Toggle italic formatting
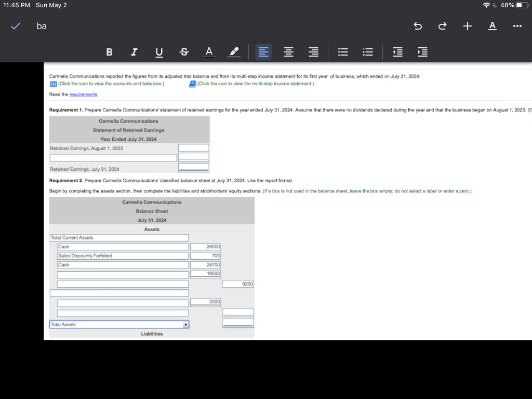Viewport: 532px width, 399px height. 135,52
